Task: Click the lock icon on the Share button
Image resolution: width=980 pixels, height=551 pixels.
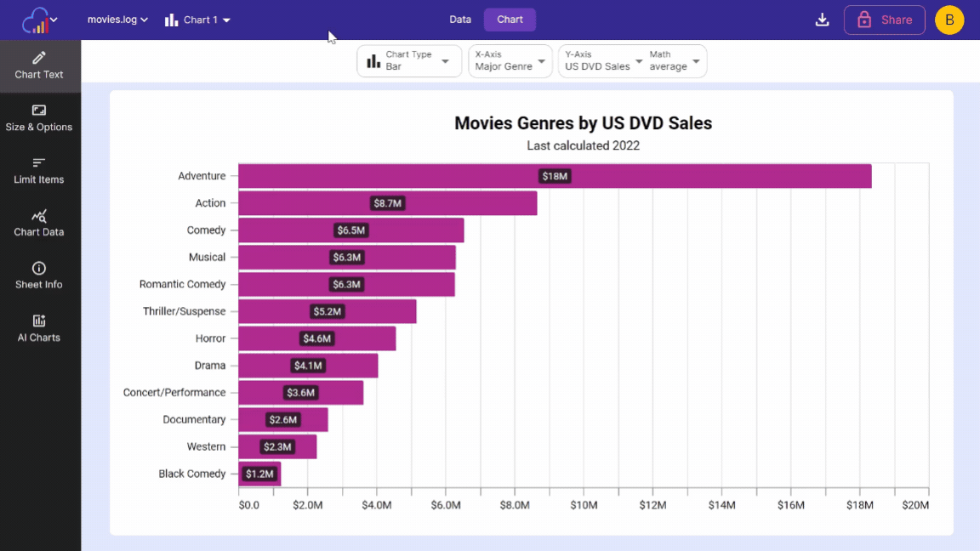Action: [864, 20]
